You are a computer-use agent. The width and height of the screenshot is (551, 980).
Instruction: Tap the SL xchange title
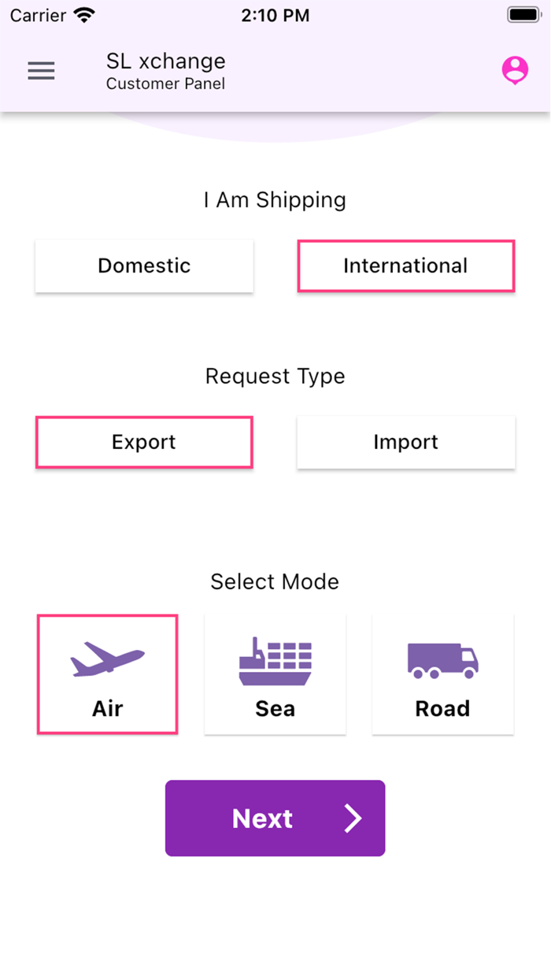pos(166,61)
